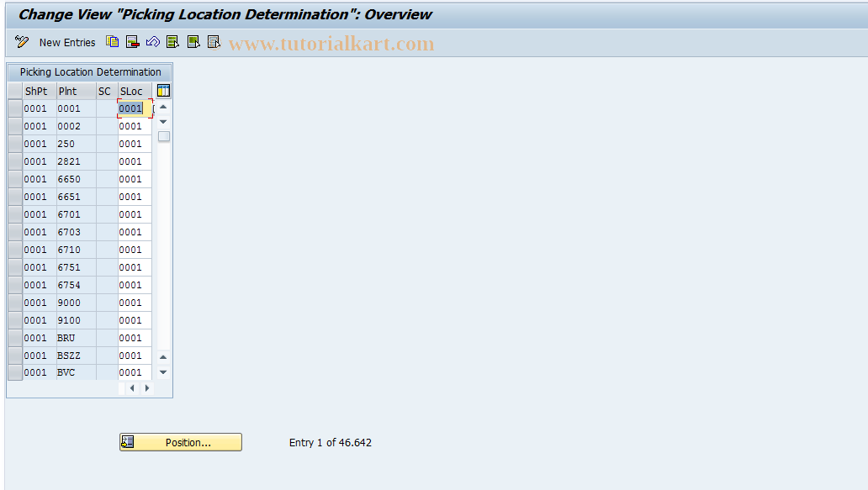This screenshot has height=490, width=868.
Task: Select the row with plant 6650
Action: pyautogui.click(x=15, y=179)
